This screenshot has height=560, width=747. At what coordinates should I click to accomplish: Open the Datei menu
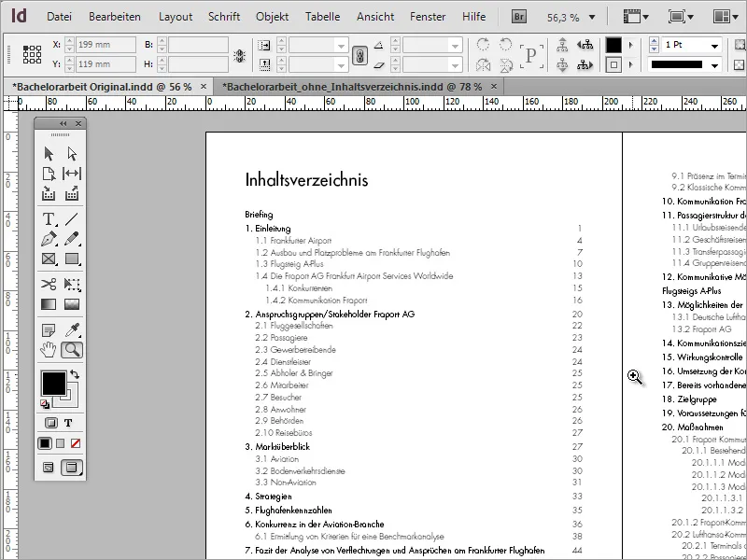59,17
